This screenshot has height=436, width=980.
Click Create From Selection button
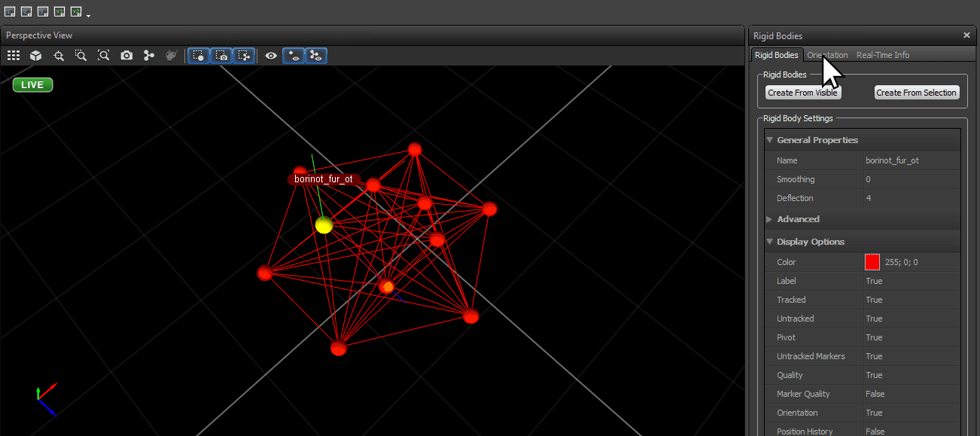(916, 93)
